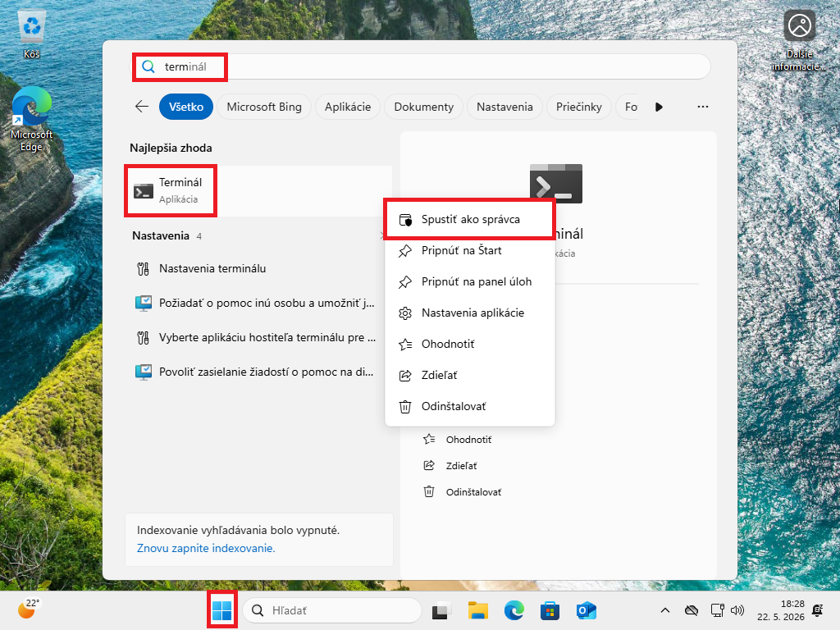
Task: Choose Spustiť ako správcu from the context menu
Action: [470, 219]
